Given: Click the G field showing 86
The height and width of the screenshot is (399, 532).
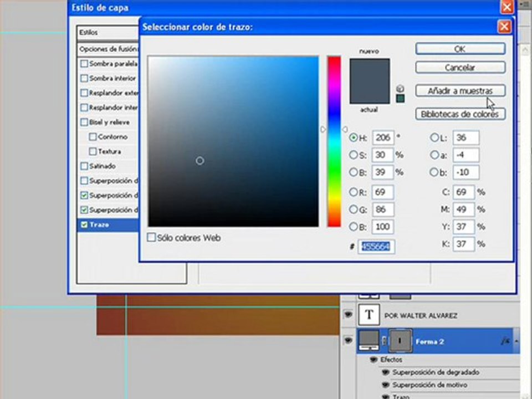Looking at the screenshot, I should click(383, 209).
